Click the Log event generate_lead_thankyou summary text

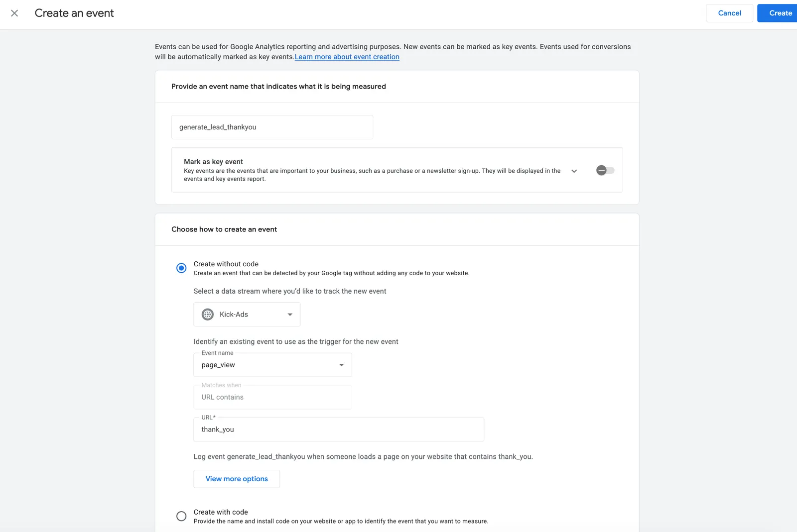pos(363,457)
